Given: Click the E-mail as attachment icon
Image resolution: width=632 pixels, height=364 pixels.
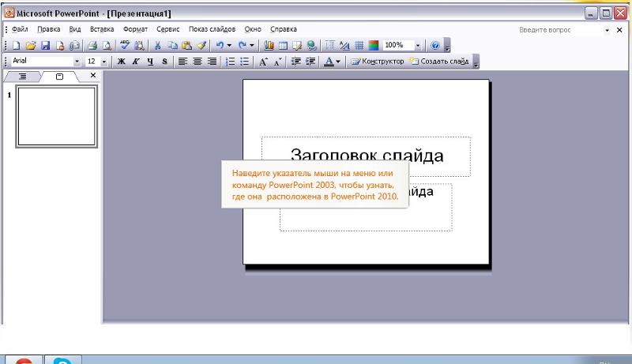Looking at the screenshot, I should pos(74,46).
